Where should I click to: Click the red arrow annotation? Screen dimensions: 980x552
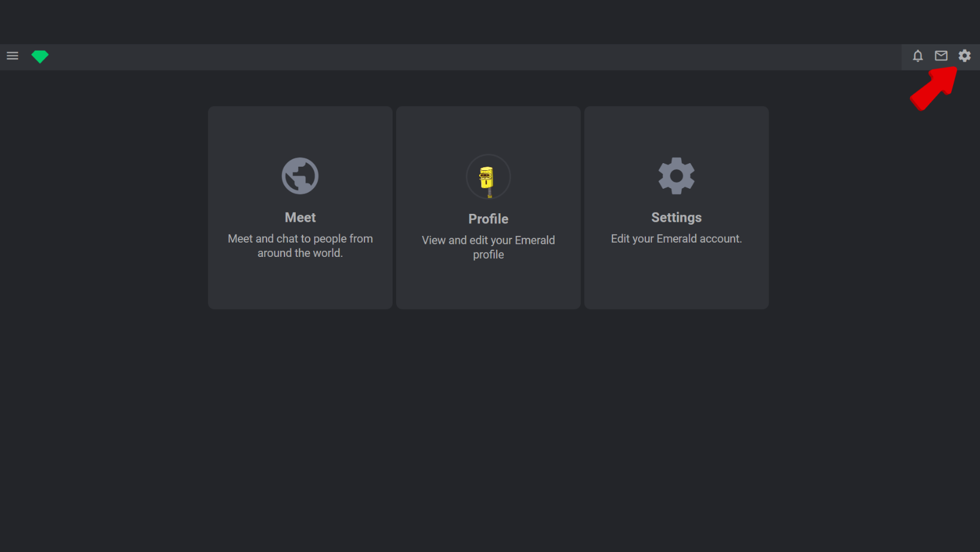tap(932, 90)
